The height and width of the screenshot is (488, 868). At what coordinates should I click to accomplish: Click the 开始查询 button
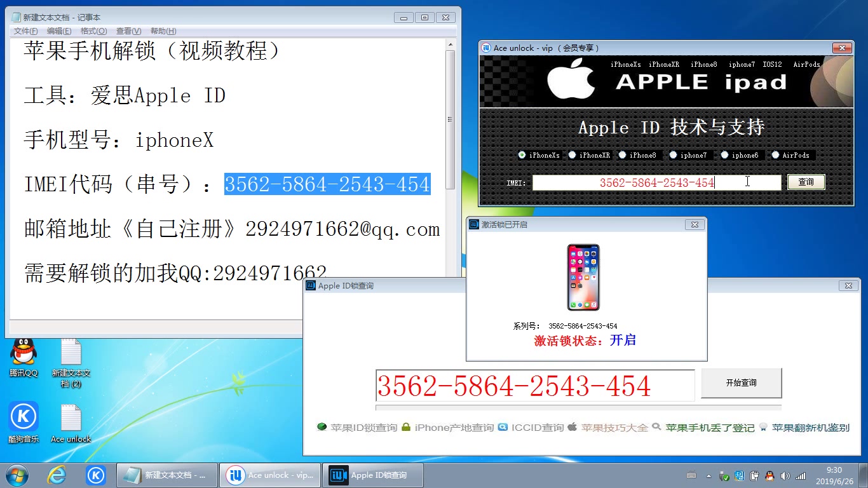(x=741, y=383)
